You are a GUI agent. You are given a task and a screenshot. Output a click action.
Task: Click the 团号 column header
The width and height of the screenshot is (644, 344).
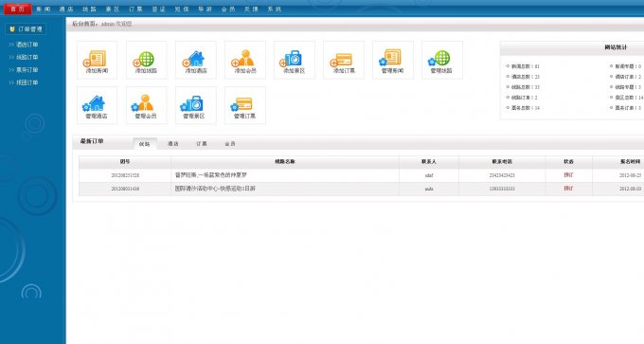pyautogui.click(x=125, y=162)
